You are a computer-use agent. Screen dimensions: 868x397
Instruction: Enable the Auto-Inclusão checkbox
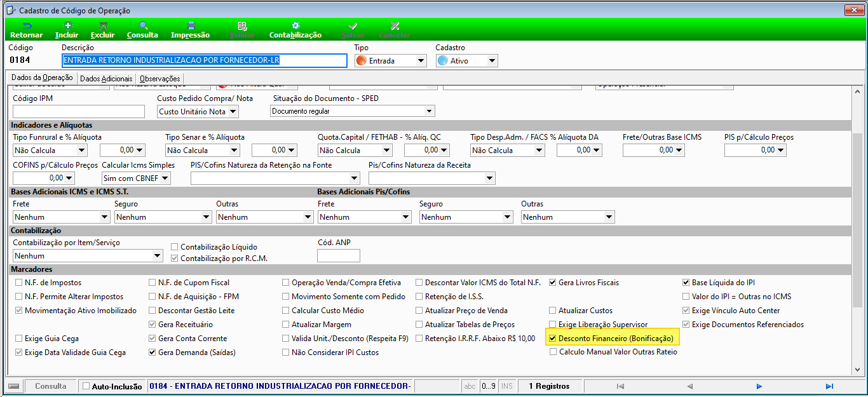point(86,386)
